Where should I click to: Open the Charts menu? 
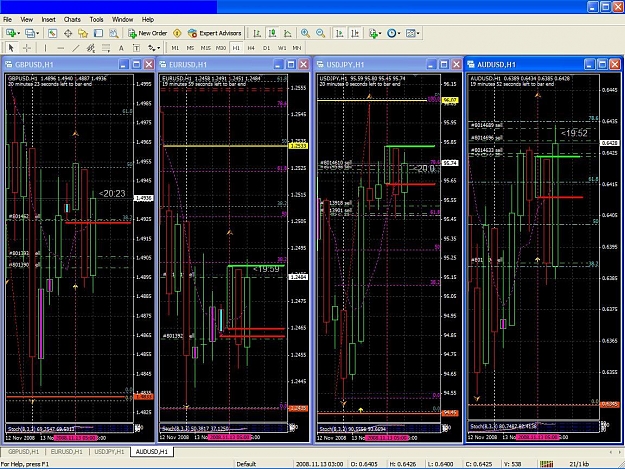point(72,20)
